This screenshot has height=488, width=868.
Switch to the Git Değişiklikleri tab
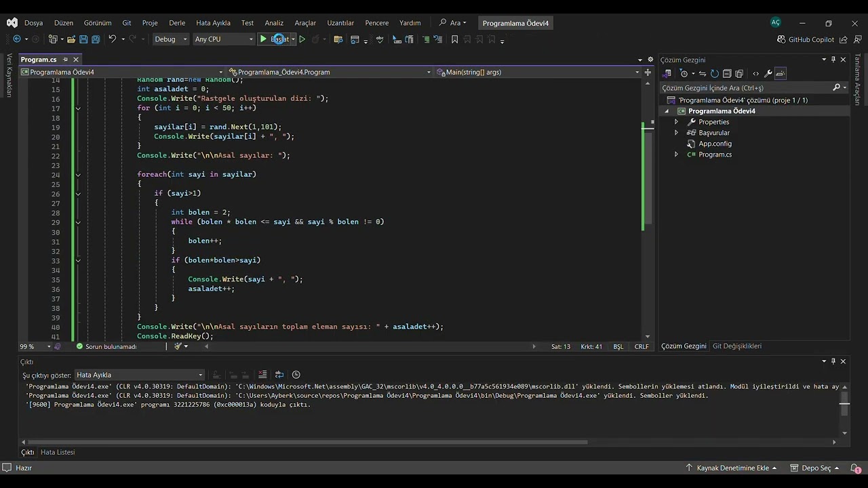736,346
